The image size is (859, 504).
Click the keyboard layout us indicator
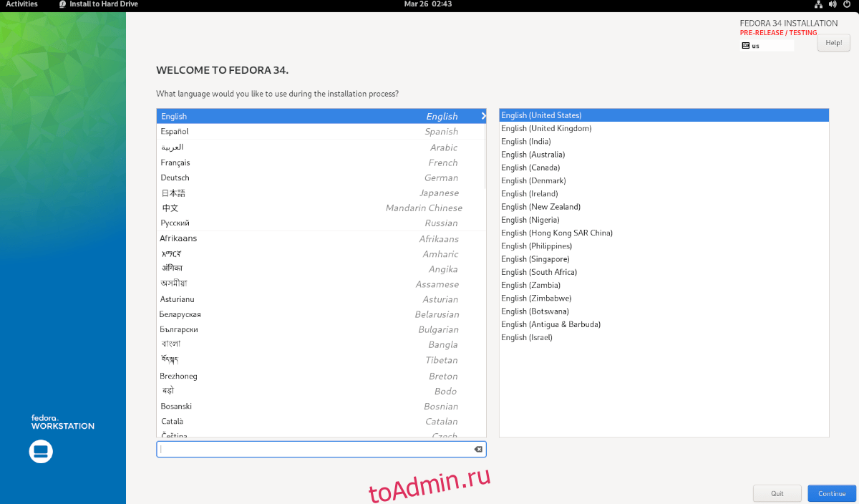coord(767,45)
